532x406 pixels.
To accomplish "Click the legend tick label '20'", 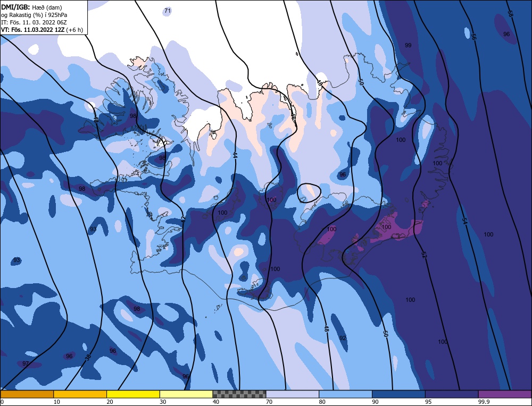I will [x=110, y=402].
